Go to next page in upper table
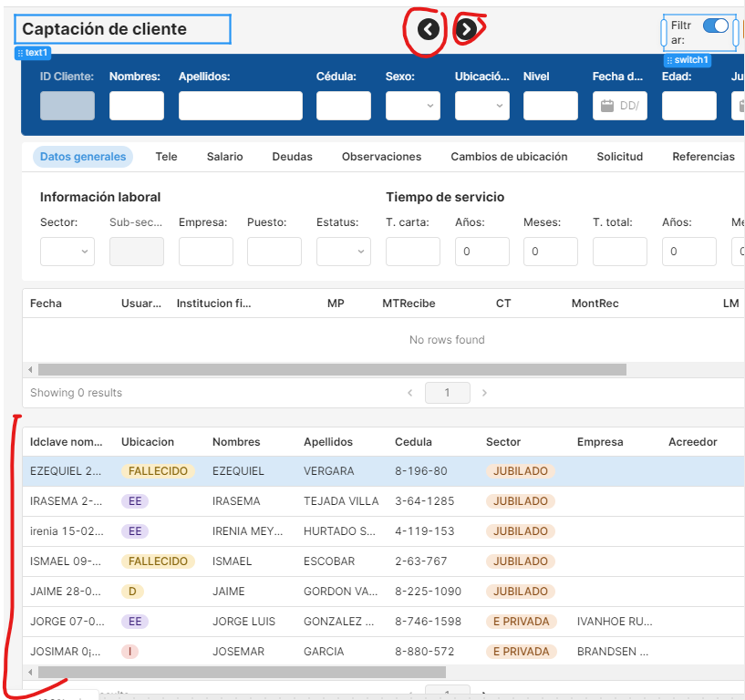The image size is (745, 700). click(x=484, y=393)
